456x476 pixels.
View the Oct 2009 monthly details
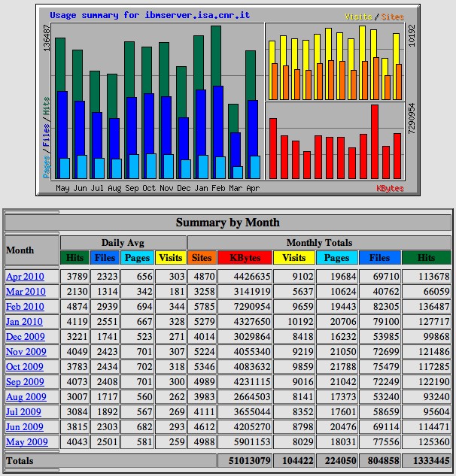tap(25, 367)
